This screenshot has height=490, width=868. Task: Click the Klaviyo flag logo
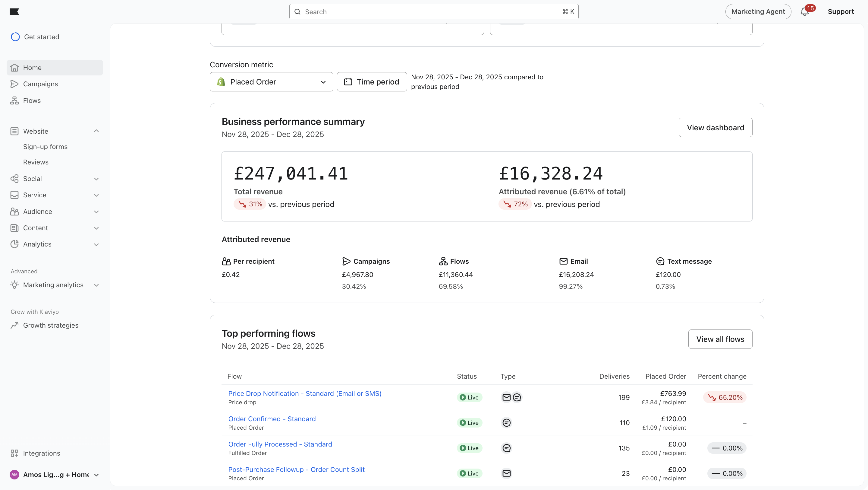pos(14,12)
